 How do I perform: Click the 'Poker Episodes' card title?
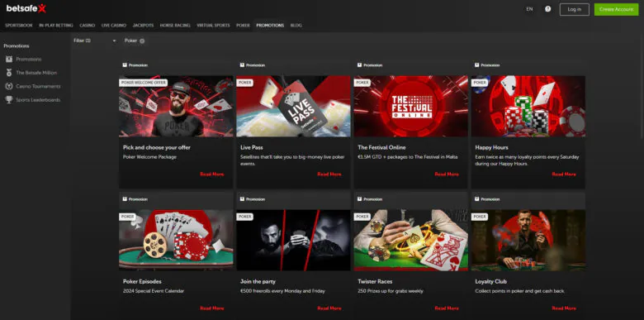[142, 282]
